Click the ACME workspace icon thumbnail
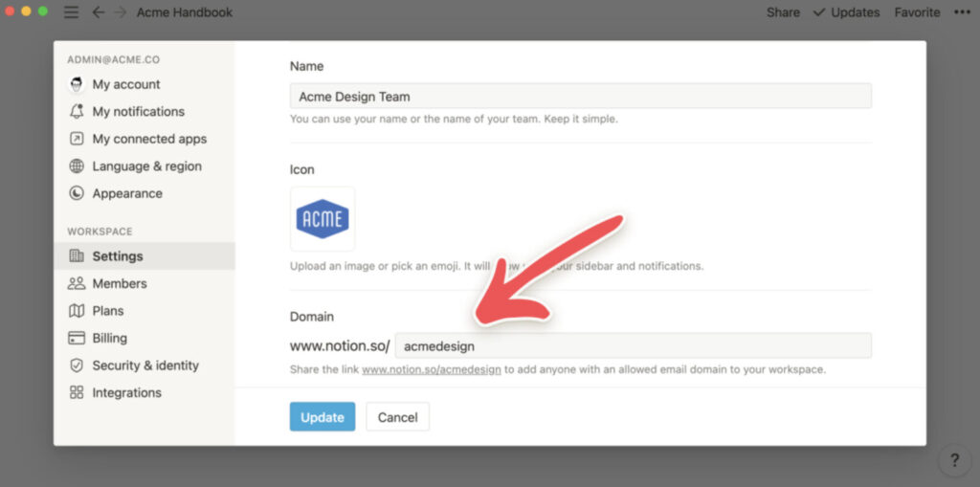Screen dimensions: 980x487 pyautogui.click(x=323, y=219)
